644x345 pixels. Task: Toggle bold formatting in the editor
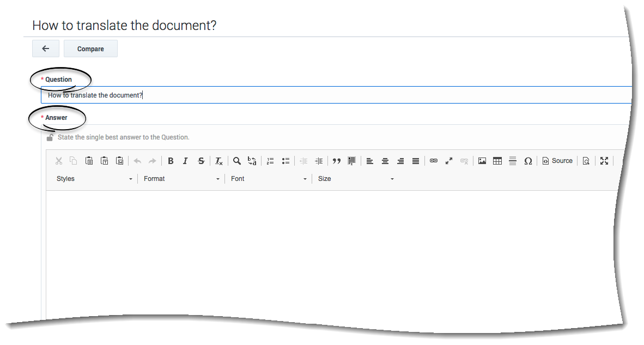tap(171, 161)
